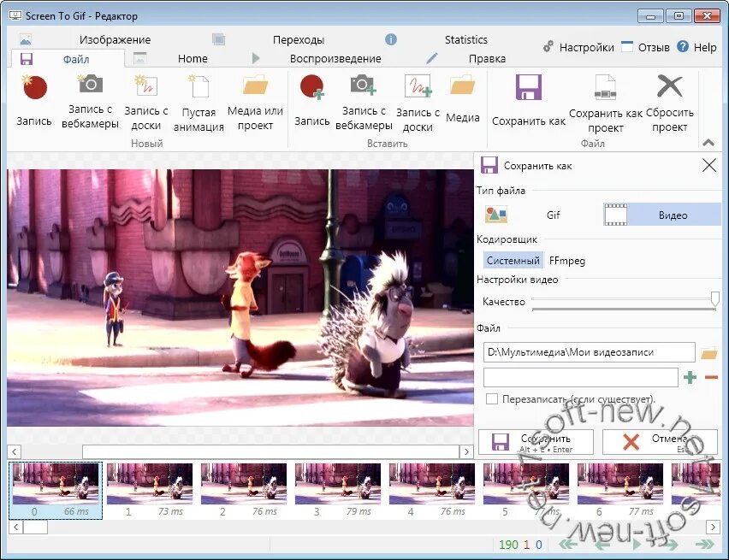Screen dimensions: 729x560
Task: Enable Перезаписать (если существует) checkbox
Action: [491, 398]
